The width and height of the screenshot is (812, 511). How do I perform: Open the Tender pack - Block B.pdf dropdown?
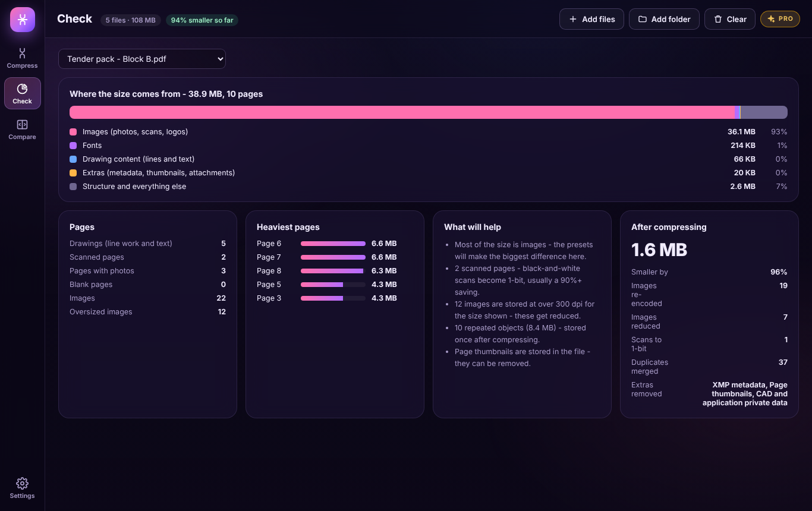point(142,59)
